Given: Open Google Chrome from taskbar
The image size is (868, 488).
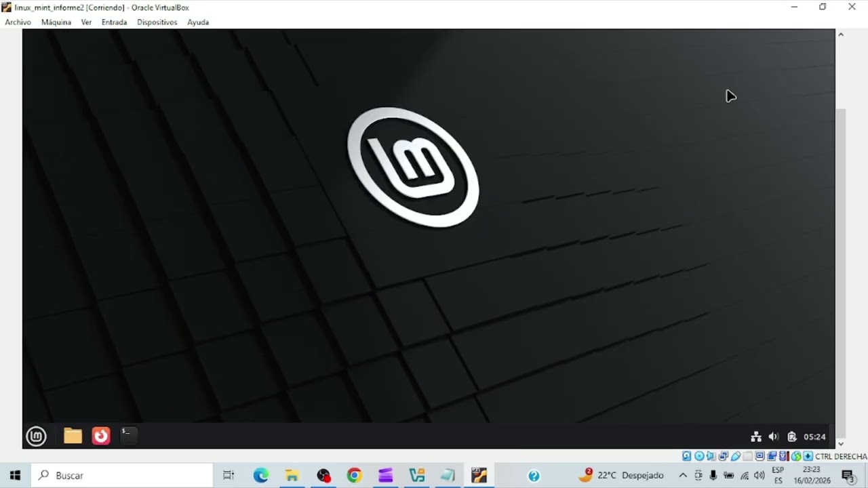Looking at the screenshot, I should [354, 476].
